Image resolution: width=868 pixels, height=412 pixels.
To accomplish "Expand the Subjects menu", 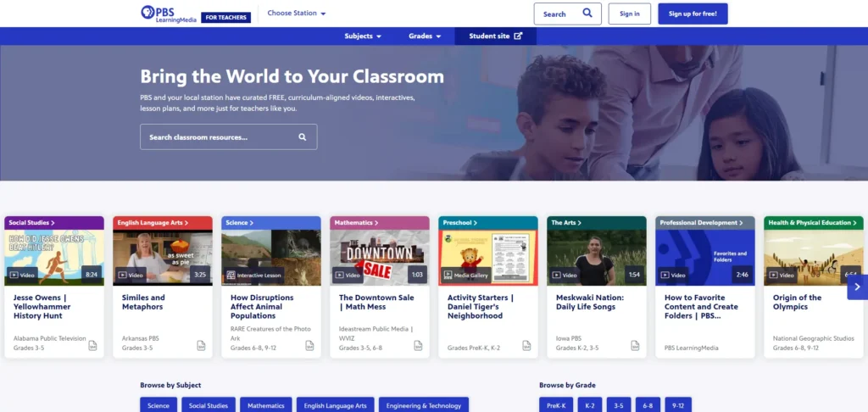I will (363, 36).
